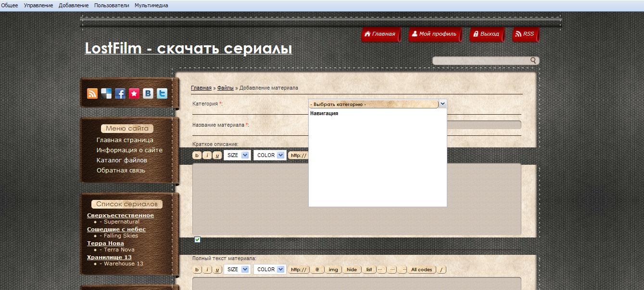Open the Facebook share icon
Screen dimensions: 644x290
120,94
